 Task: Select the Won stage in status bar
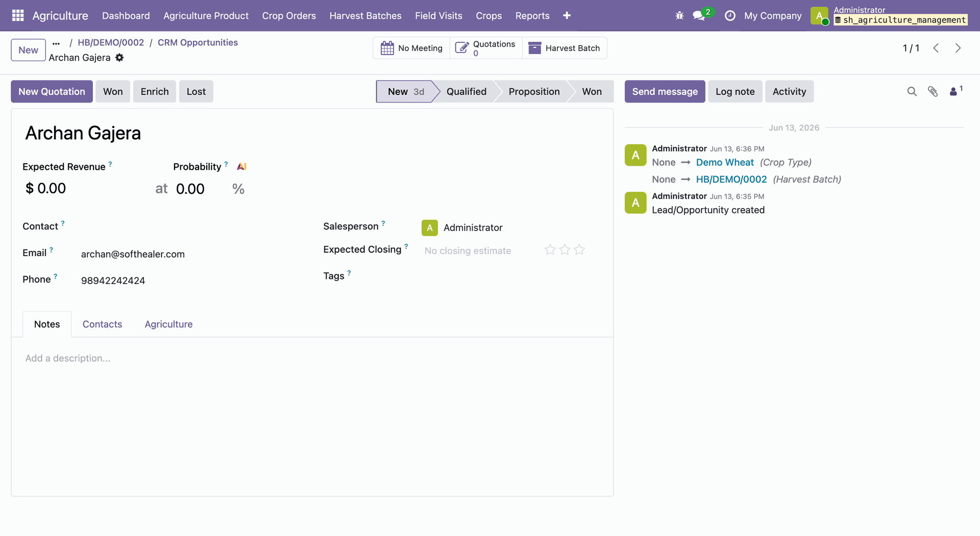(x=592, y=91)
